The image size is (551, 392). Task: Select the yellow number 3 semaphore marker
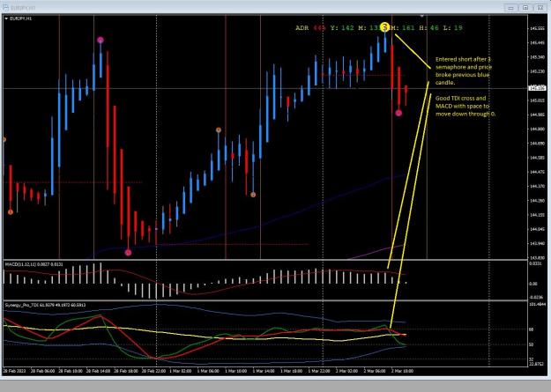coord(385,26)
